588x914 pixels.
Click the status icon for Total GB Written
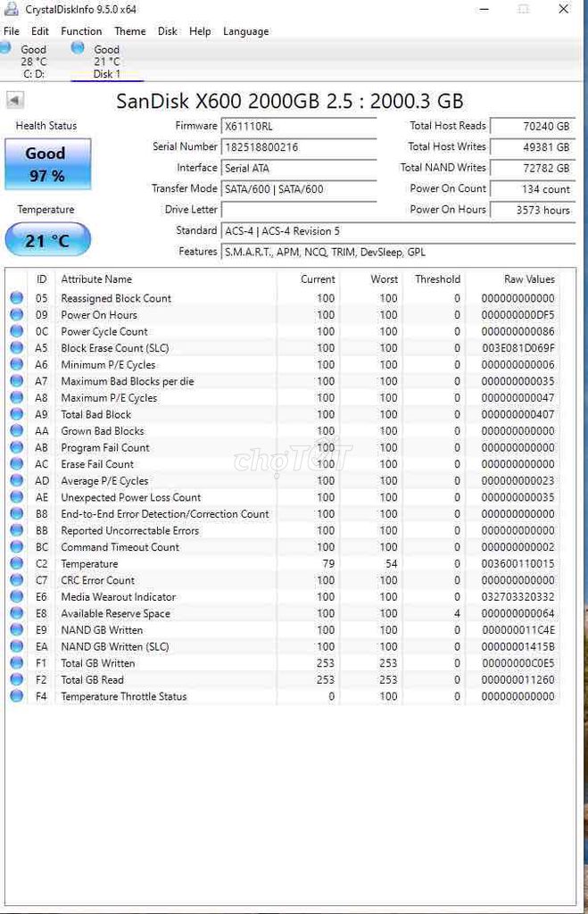coord(16,663)
